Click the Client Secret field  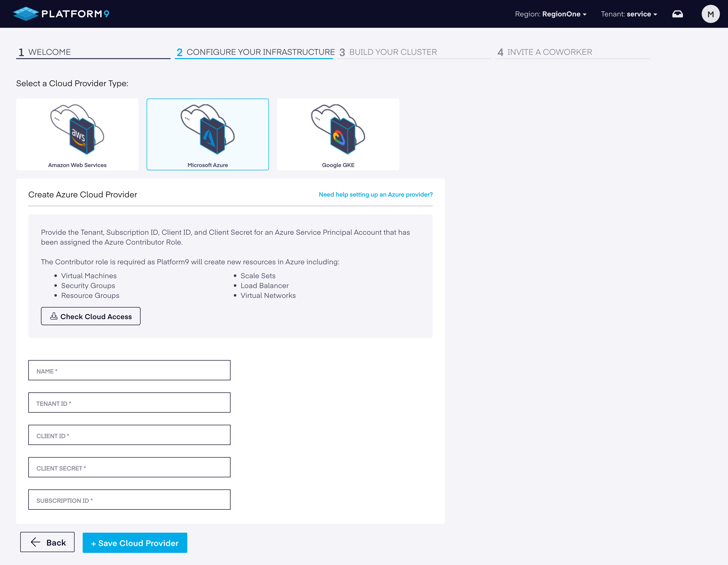click(x=129, y=467)
